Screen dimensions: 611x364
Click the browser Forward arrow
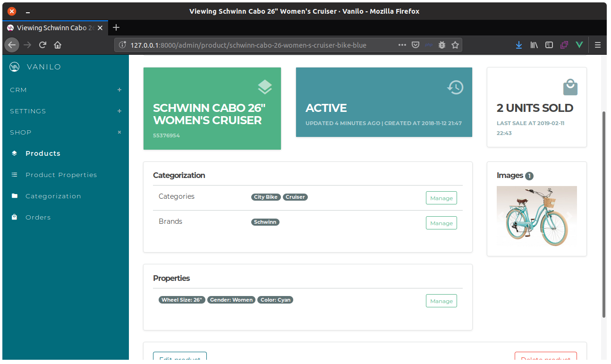tap(27, 45)
